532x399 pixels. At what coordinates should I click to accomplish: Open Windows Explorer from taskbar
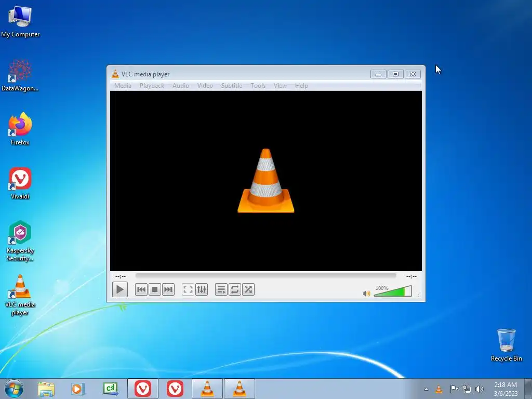click(46, 389)
